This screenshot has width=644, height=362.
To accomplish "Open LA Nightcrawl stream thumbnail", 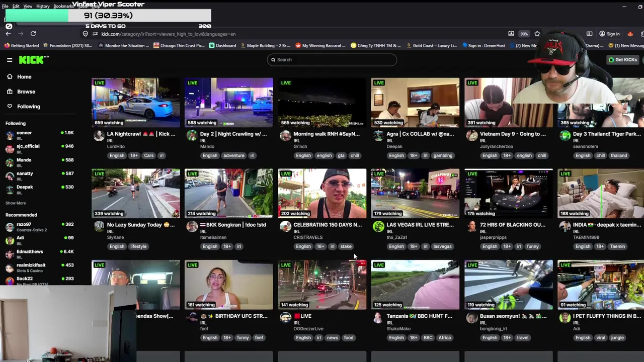I will (136, 102).
